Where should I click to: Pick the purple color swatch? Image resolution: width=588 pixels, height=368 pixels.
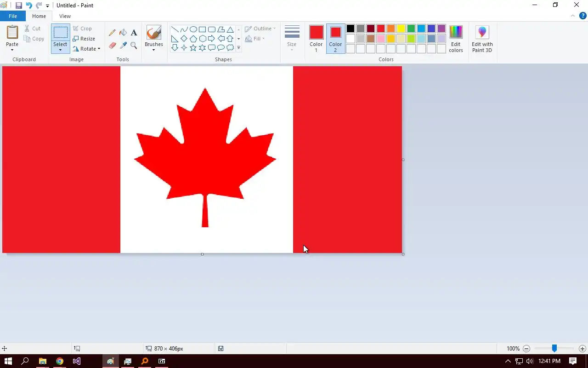[x=441, y=29]
